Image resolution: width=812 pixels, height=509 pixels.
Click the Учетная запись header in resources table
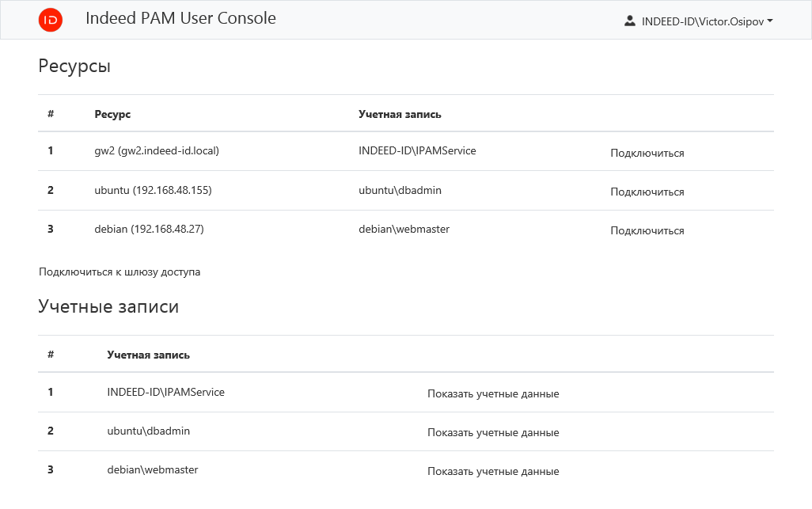point(400,114)
